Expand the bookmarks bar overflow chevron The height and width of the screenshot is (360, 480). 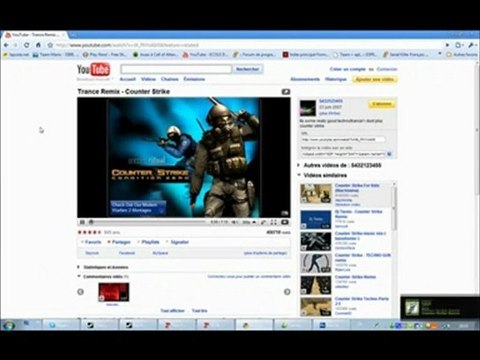coord(440,54)
